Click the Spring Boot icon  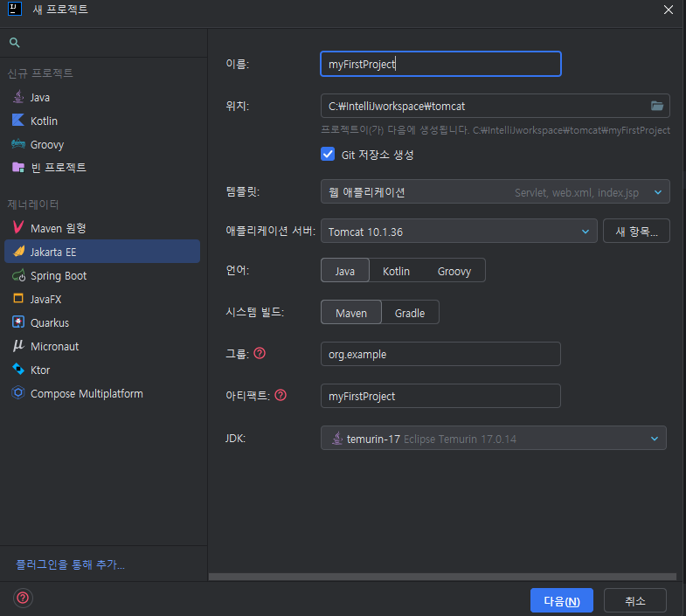coord(19,275)
